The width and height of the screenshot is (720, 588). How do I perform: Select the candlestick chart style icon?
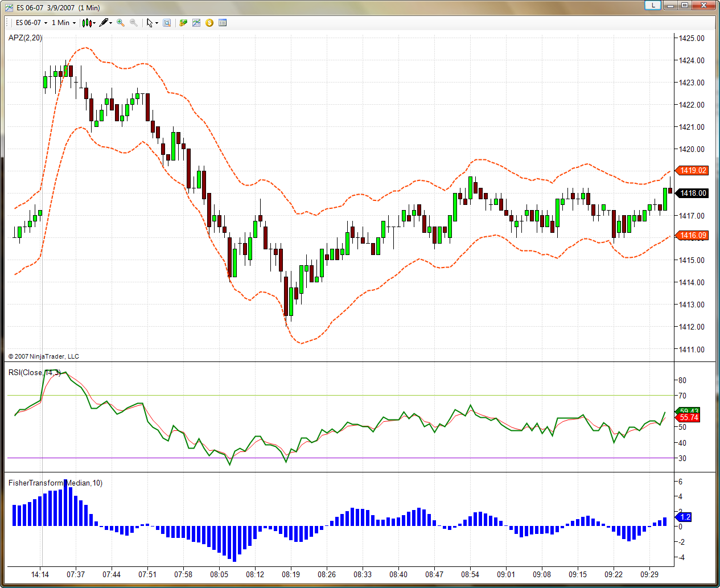(x=87, y=23)
